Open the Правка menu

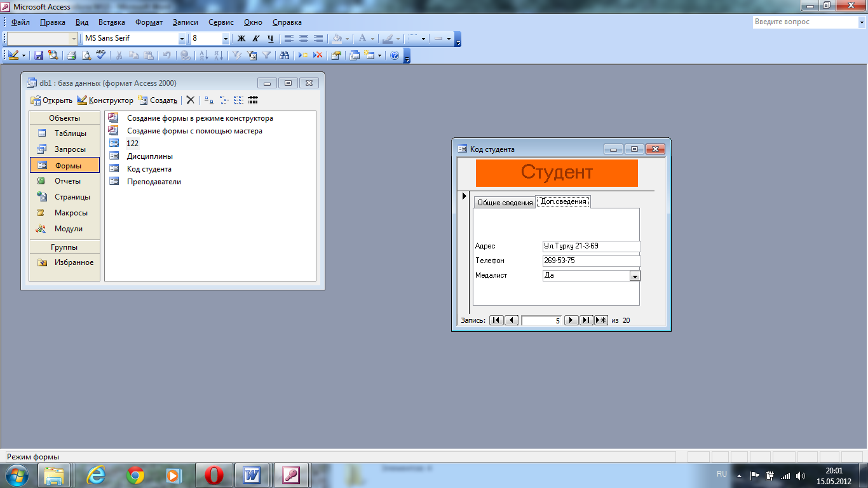pyautogui.click(x=52, y=22)
